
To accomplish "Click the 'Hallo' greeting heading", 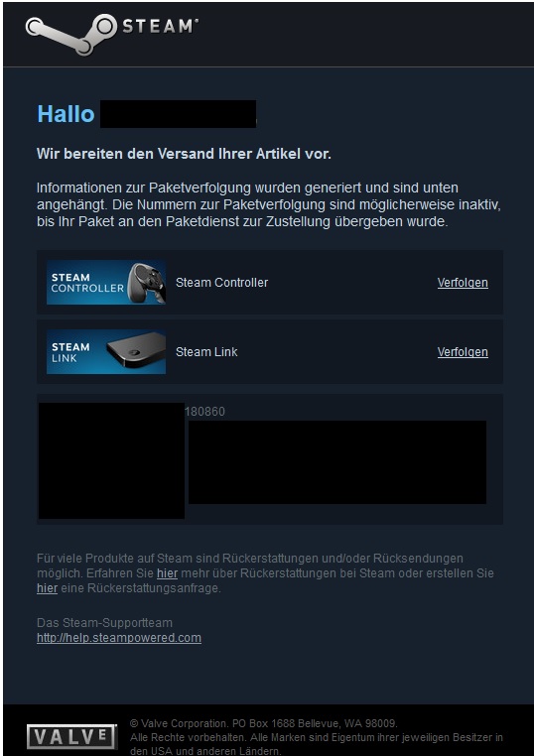I will tap(67, 114).
